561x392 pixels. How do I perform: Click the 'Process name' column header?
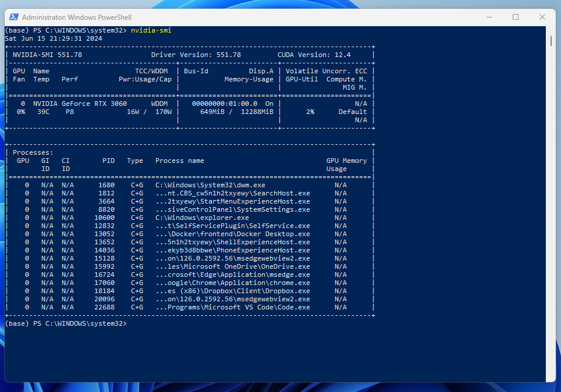[180, 161]
